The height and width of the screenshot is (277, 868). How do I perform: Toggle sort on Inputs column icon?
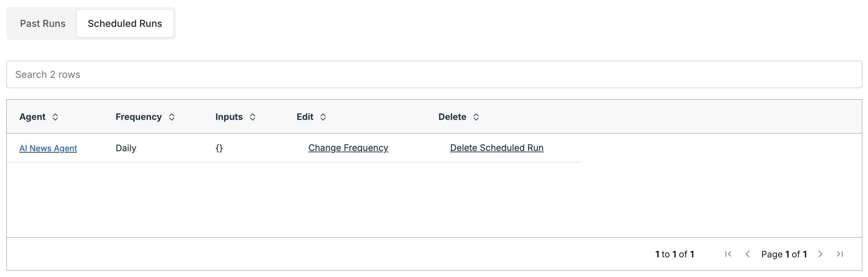[x=253, y=117]
